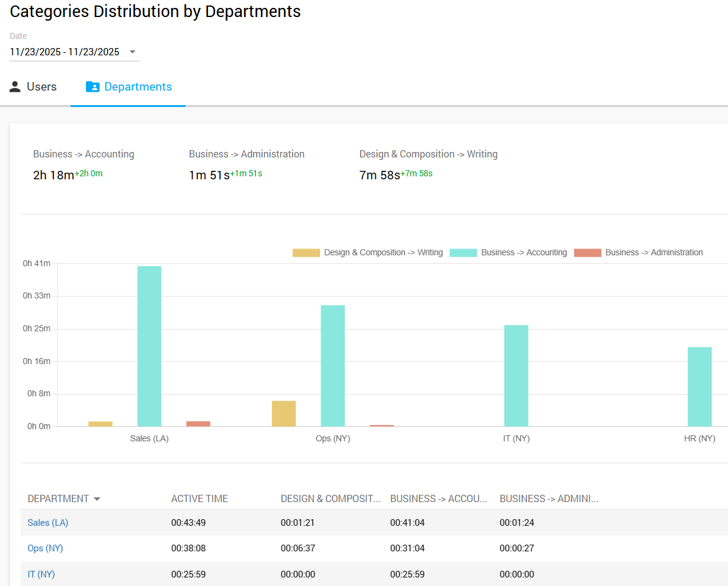Open the Ops (NY) department link
728x586 pixels.
pos(46,548)
